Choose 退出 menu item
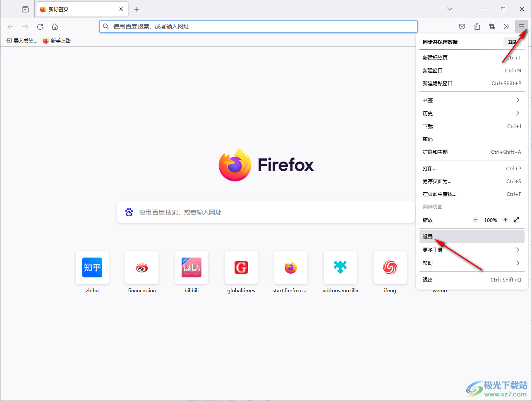Image resolution: width=532 pixels, height=401 pixels. [x=472, y=280]
